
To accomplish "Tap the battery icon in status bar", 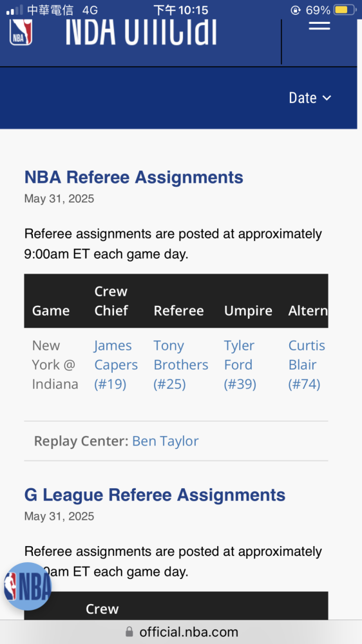I will (x=345, y=10).
